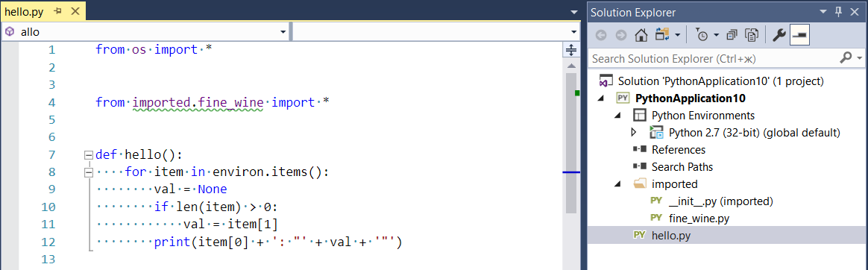Switch between solution and folder views
This screenshot has height=270, width=868.
662,35
